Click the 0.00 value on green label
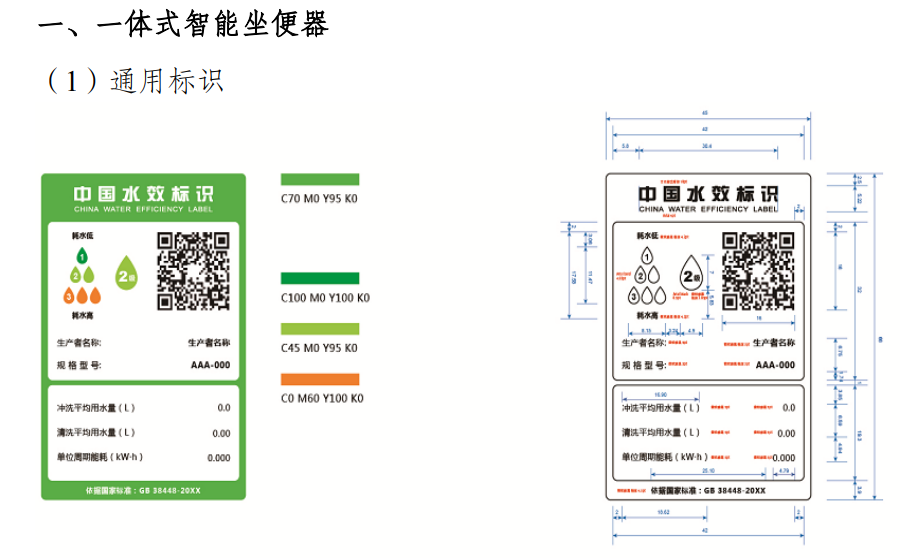914x558 pixels. click(222, 433)
